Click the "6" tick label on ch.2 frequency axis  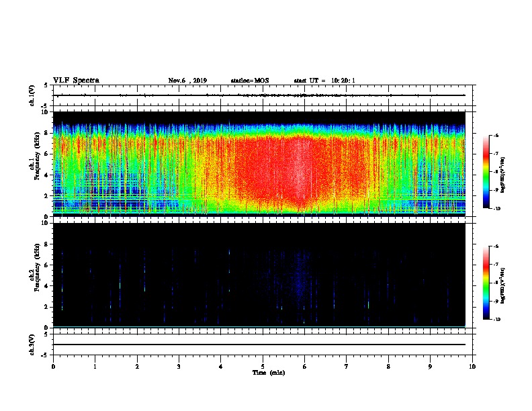tap(47, 265)
